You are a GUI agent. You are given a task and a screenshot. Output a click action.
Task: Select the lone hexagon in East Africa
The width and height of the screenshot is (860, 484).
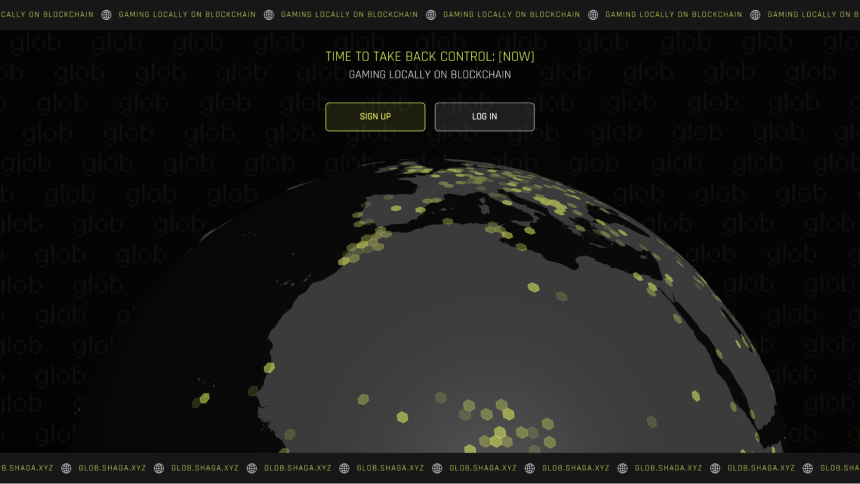click(x=696, y=395)
